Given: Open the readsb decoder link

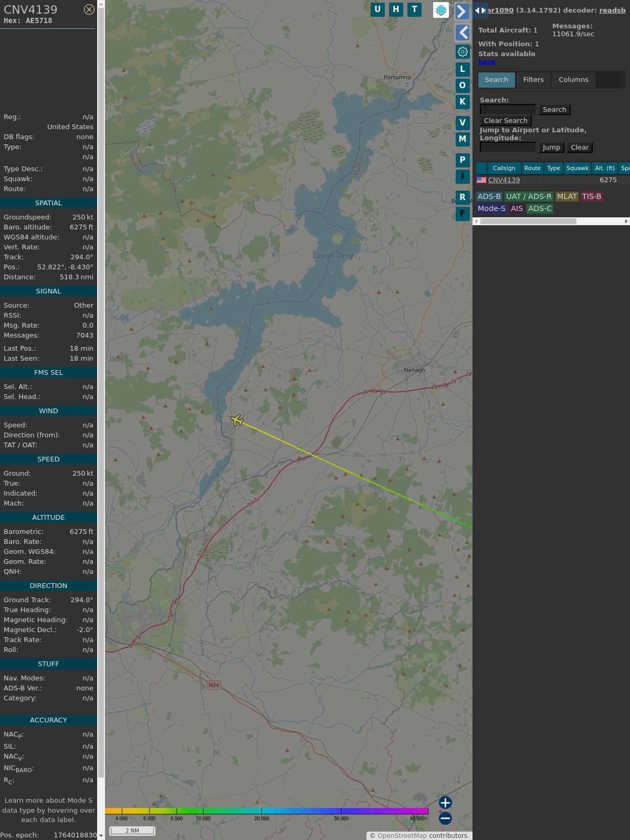Looking at the screenshot, I should tap(612, 10).
